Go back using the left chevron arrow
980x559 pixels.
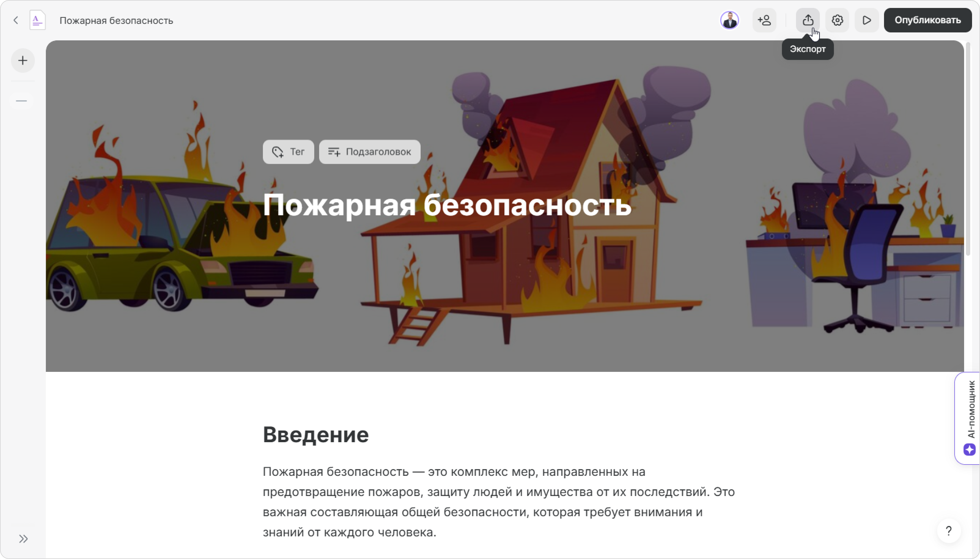pyautogui.click(x=16, y=20)
